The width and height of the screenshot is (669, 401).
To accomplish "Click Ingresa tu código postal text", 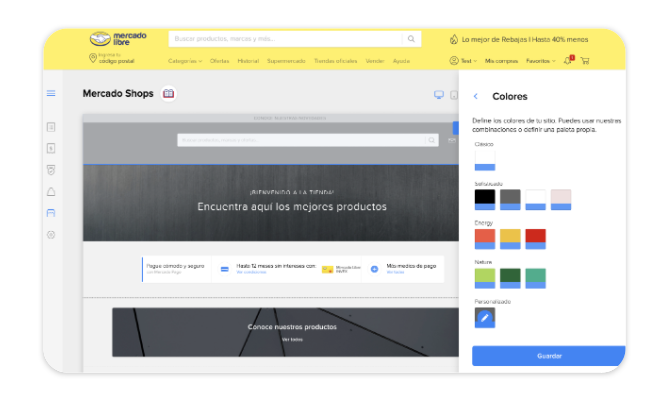I will [116, 58].
